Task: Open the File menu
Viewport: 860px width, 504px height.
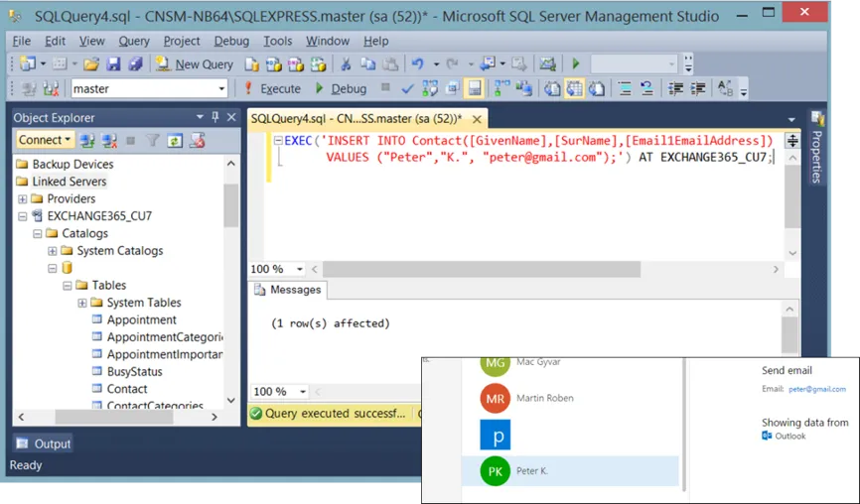Action: click(x=22, y=41)
